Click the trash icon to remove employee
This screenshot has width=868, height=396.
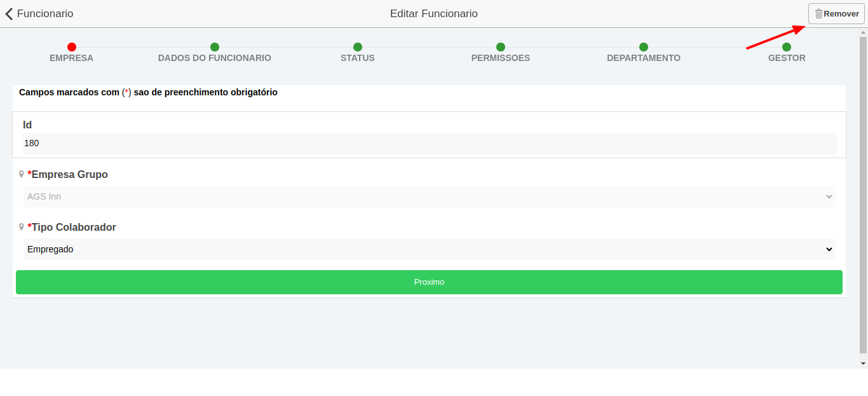pyautogui.click(x=818, y=13)
